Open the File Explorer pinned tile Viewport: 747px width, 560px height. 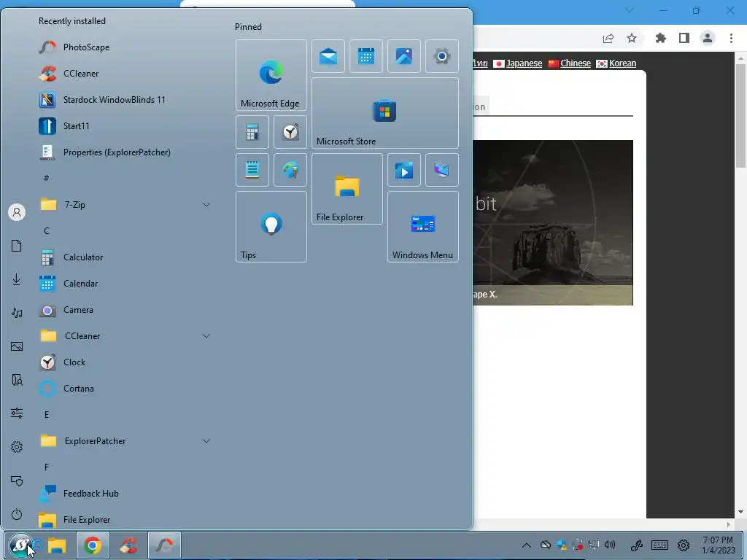[347, 189]
